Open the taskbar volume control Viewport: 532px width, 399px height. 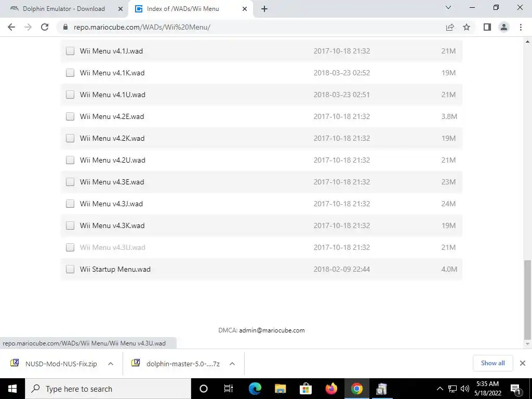(465, 389)
